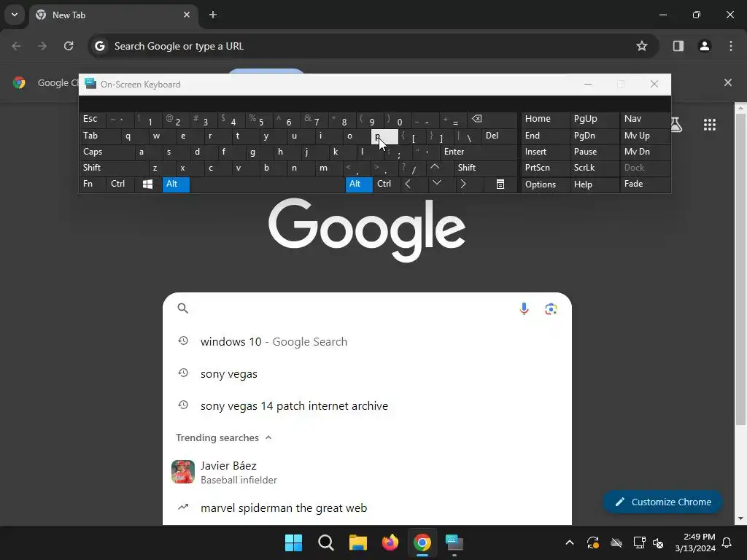Open Javier Báez trending search

point(367,472)
